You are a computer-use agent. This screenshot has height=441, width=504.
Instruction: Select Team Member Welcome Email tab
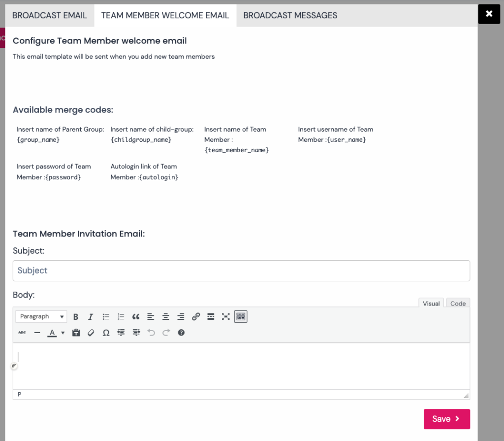point(165,15)
